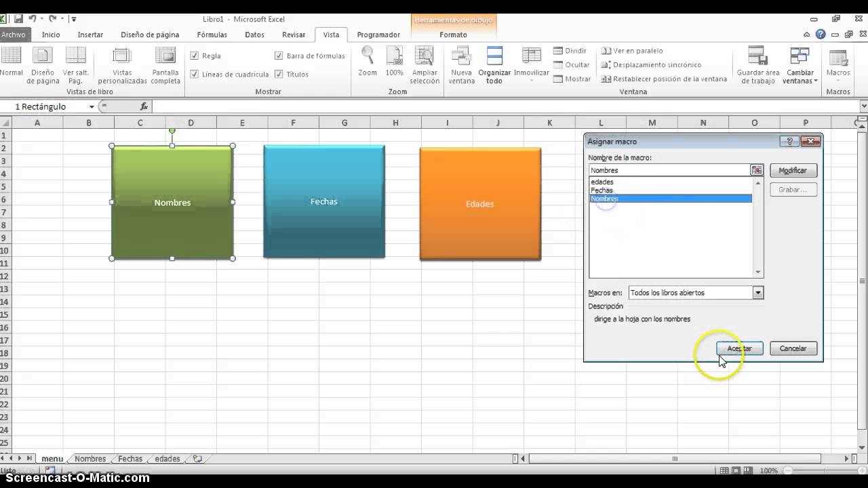Click the Modificar button
868x488 pixels.
(793, 170)
